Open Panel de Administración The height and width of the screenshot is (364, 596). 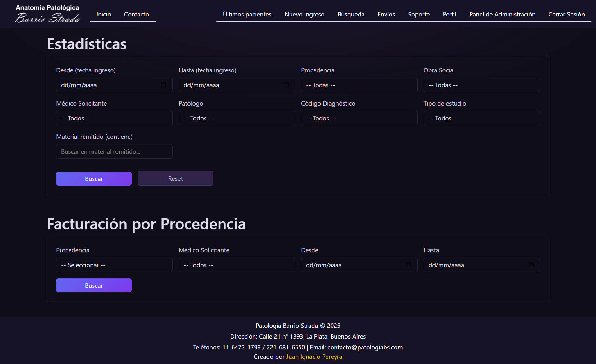coord(502,14)
